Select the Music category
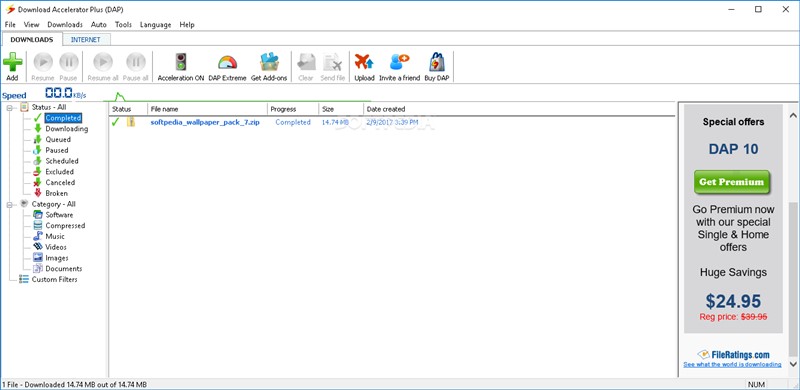Viewport: 800px width, 390px height. (x=55, y=236)
